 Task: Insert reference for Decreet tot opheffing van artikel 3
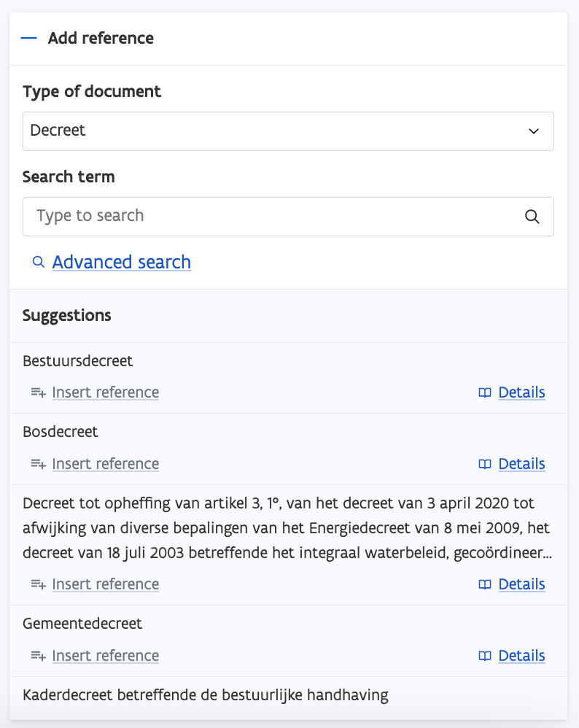(105, 584)
